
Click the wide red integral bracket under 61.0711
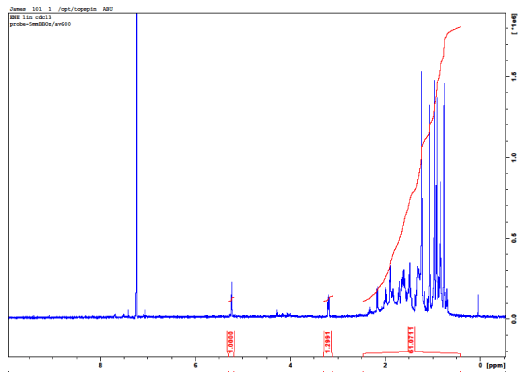click(x=412, y=354)
